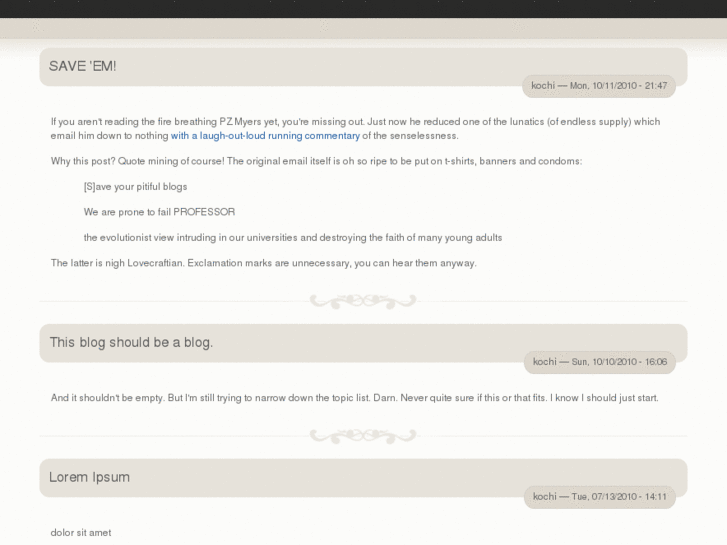This screenshot has height=545, width=727.
Task: Open "This blog should be a blog." post
Action: (131, 342)
